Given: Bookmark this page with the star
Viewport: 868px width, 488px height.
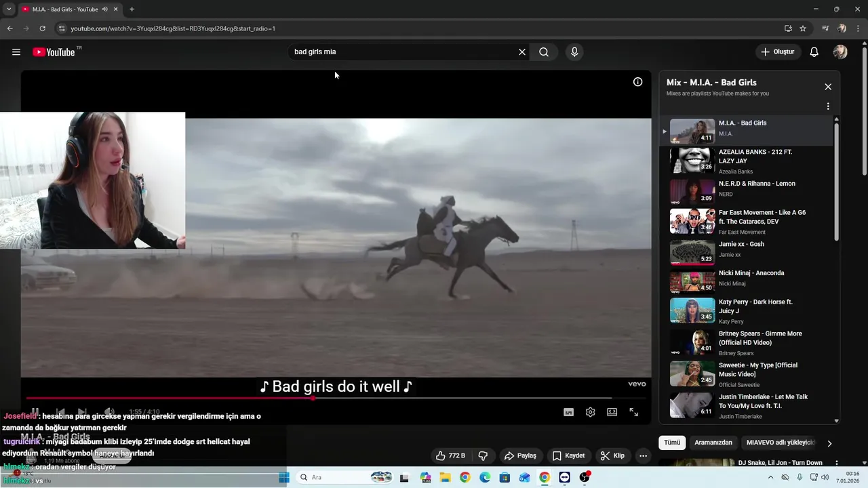Looking at the screenshot, I should (803, 28).
